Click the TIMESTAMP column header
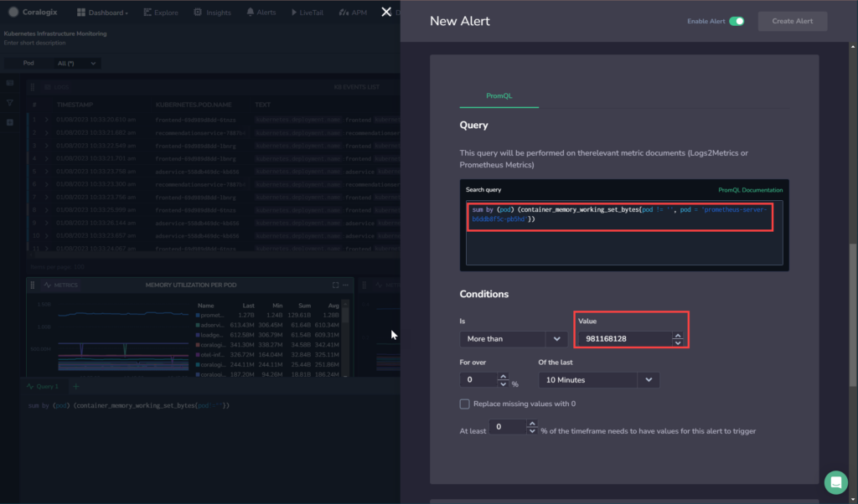The height and width of the screenshot is (504, 858). coord(75,105)
